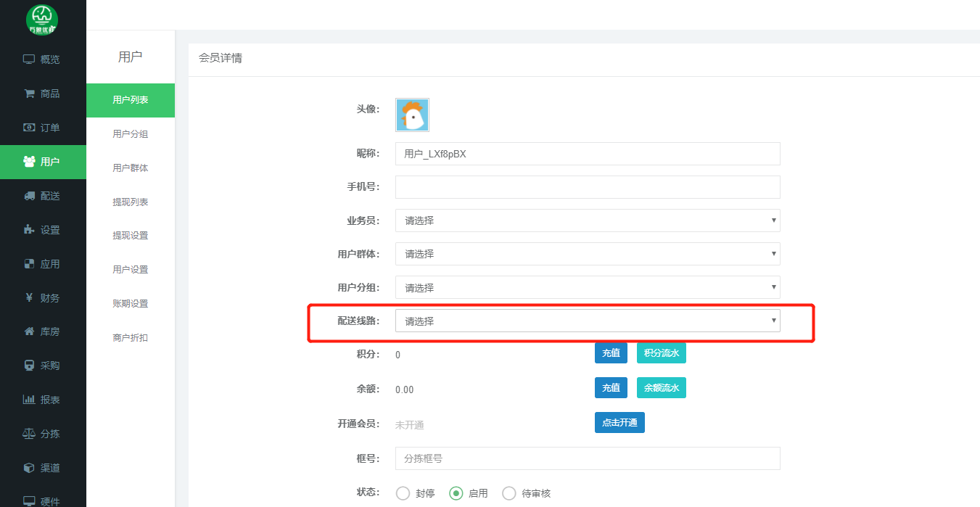The image size is (980, 507).
Task: Click the 手机号 input field
Action: (x=588, y=187)
